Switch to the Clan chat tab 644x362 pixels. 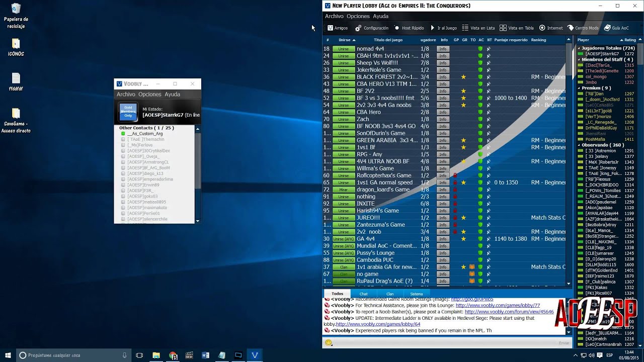390,294
